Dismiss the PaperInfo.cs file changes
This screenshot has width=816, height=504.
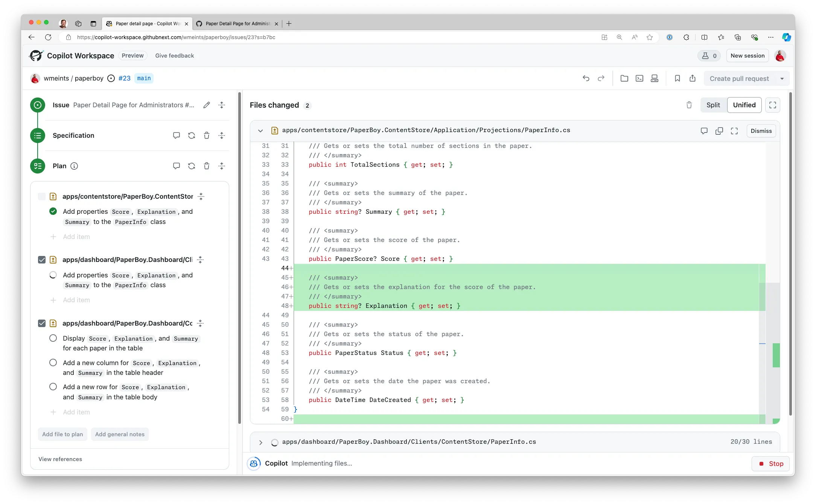[x=761, y=131]
